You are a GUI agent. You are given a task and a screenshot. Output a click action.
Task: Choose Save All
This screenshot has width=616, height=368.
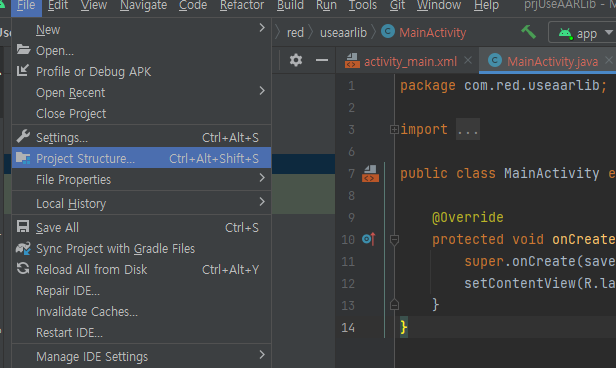pyautogui.click(x=141, y=227)
